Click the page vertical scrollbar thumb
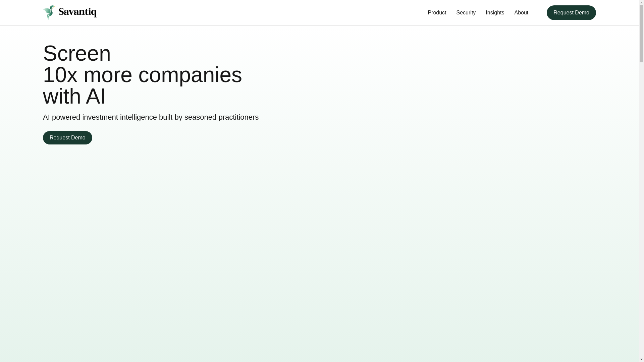 click(x=641, y=34)
